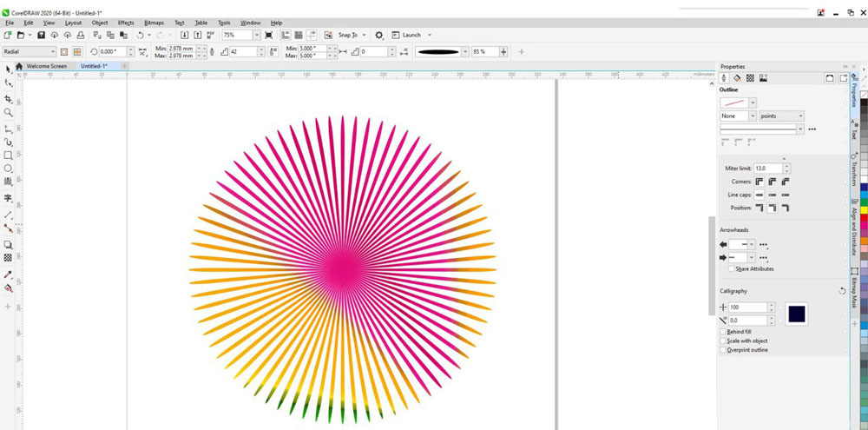868x430 pixels.
Task: Activate the Zoom tool magnifier
Action: click(x=8, y=112)
